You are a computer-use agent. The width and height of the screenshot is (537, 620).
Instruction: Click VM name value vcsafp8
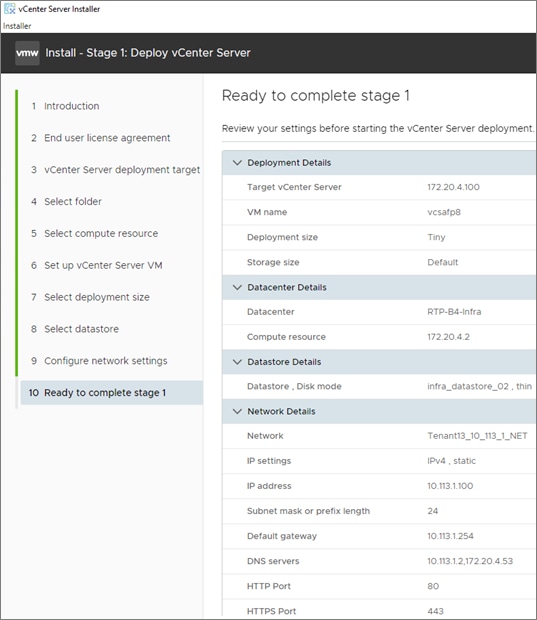[444, 212]
